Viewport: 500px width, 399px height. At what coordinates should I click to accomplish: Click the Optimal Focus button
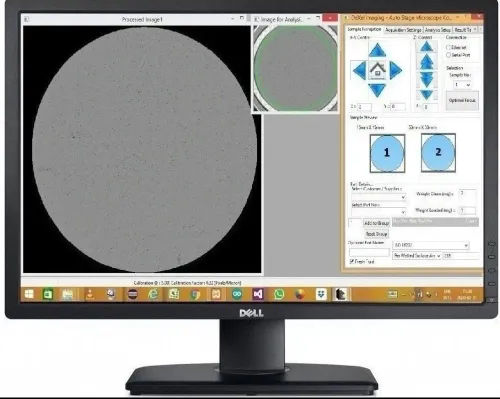(x=462, y=100)
